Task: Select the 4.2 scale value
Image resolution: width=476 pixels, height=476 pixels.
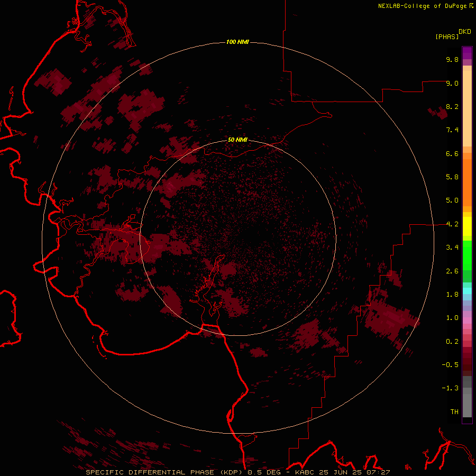Action: (x=452, y=224)
